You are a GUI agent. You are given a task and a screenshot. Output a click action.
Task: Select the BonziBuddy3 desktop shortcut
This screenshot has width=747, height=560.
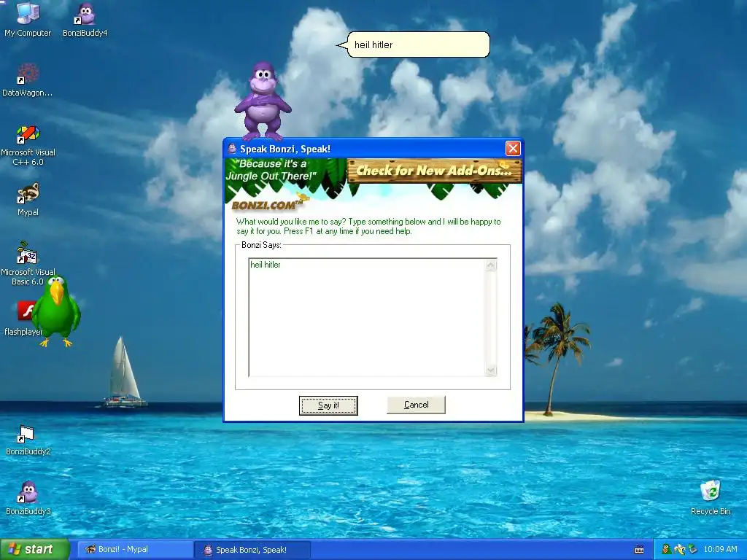click(x=28, y=498)
